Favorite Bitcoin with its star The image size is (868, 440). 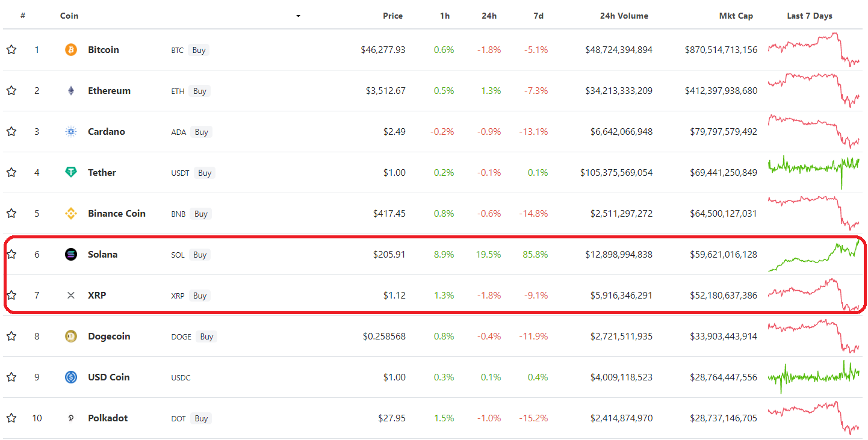point(11,50)
